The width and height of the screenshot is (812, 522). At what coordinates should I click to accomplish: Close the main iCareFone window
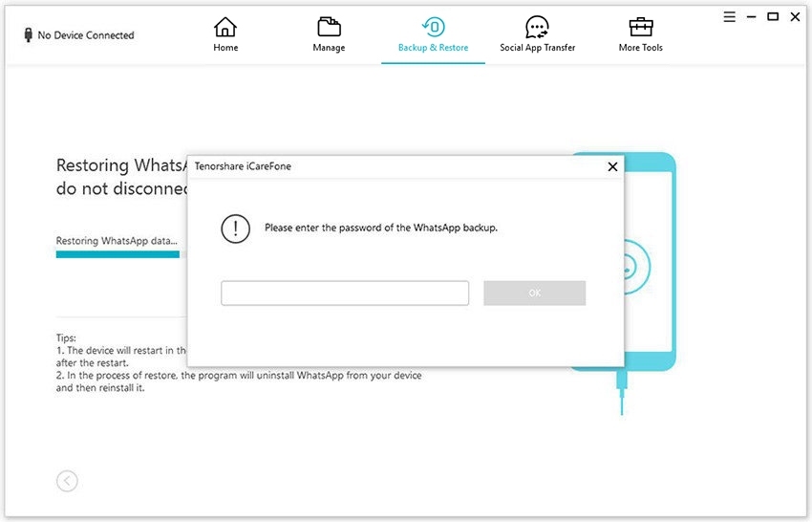795,17
